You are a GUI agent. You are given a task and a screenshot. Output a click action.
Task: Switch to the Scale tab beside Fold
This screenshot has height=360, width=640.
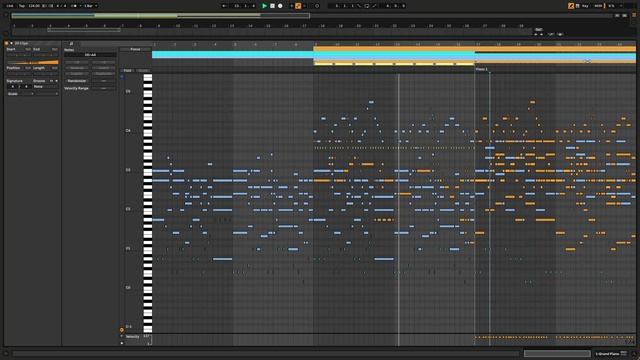tap(142, 71)
